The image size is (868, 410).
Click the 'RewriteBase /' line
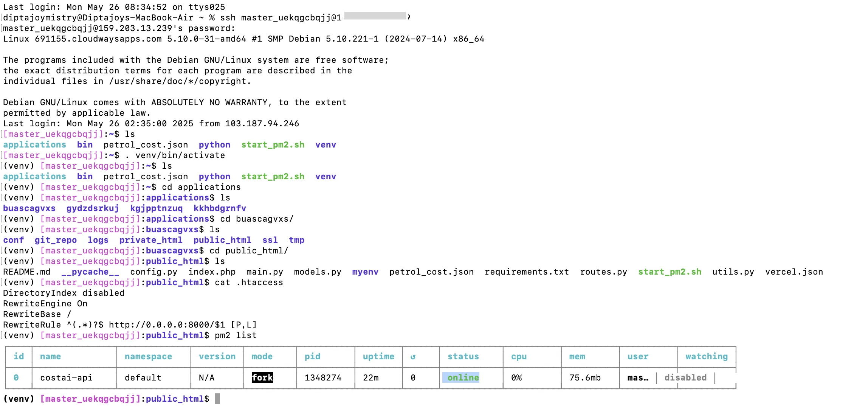(x=37, y=314)
